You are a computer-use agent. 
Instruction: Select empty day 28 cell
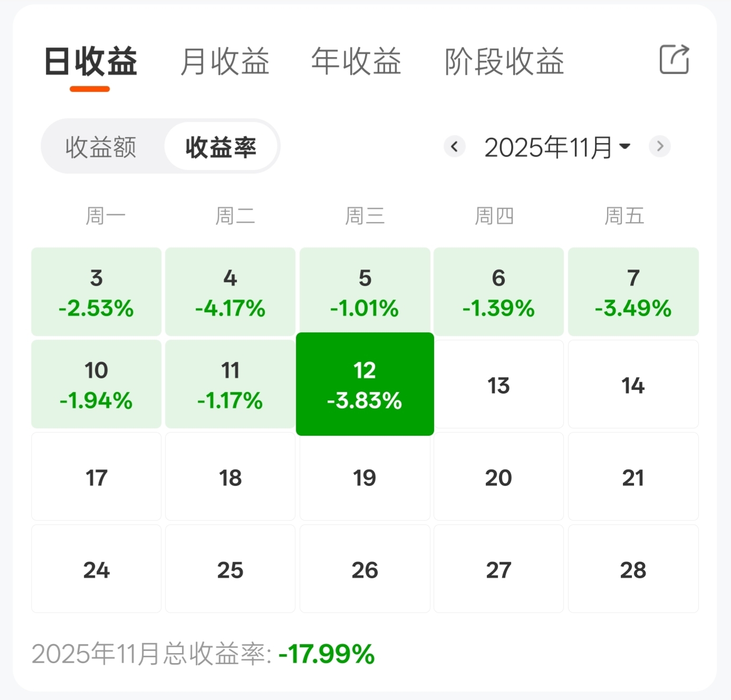tap(633, 569)
